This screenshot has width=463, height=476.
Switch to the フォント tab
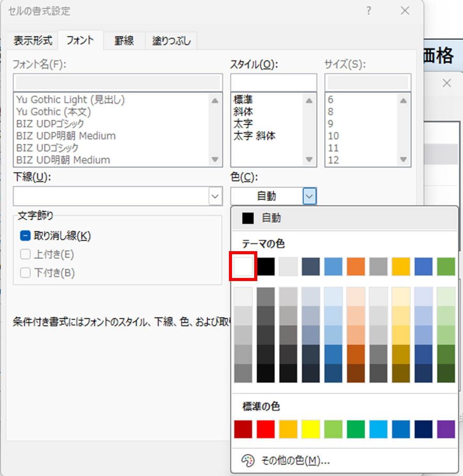click(x=80, y=40)
